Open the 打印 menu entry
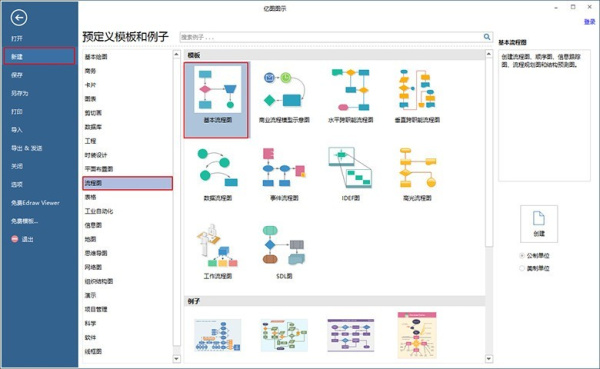The image size is (600, 369). [x=16, y=111]
